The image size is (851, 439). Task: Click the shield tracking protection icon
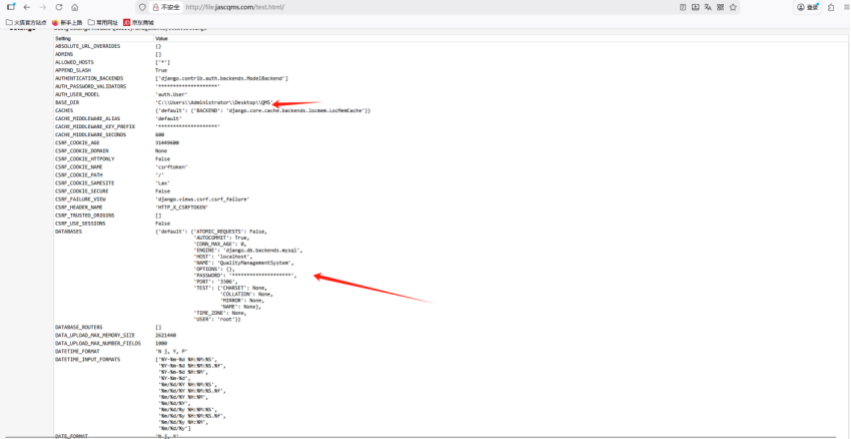click(x=142, y=7)
